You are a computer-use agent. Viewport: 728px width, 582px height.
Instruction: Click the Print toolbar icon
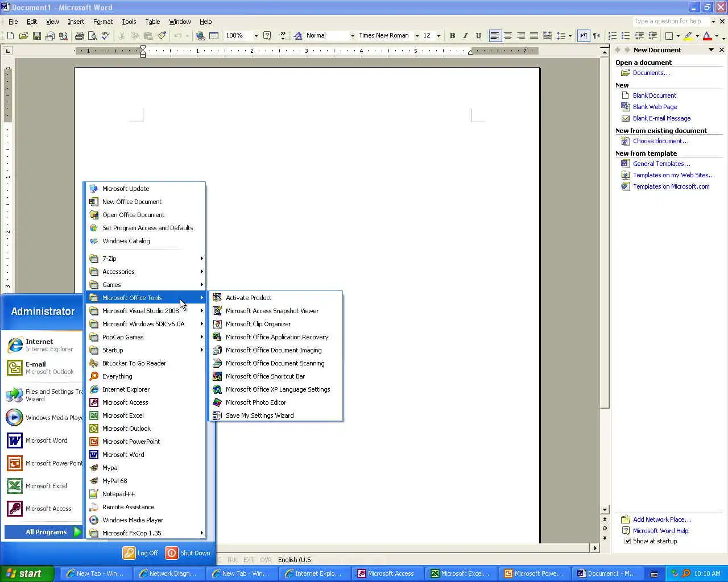point(80,36)
